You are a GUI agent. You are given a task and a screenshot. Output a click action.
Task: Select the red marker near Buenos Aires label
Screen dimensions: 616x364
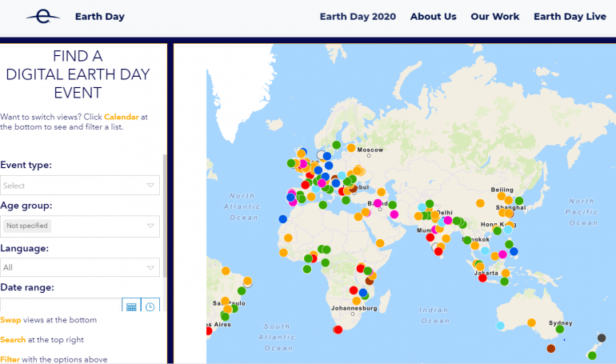point(209,331)
